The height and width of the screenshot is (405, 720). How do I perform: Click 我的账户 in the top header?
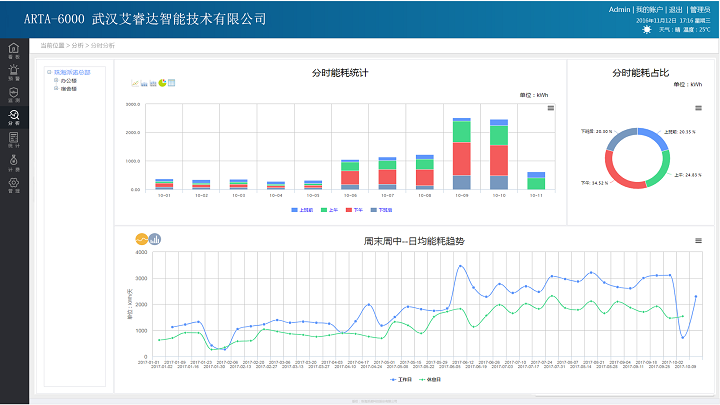coord(650,9)
